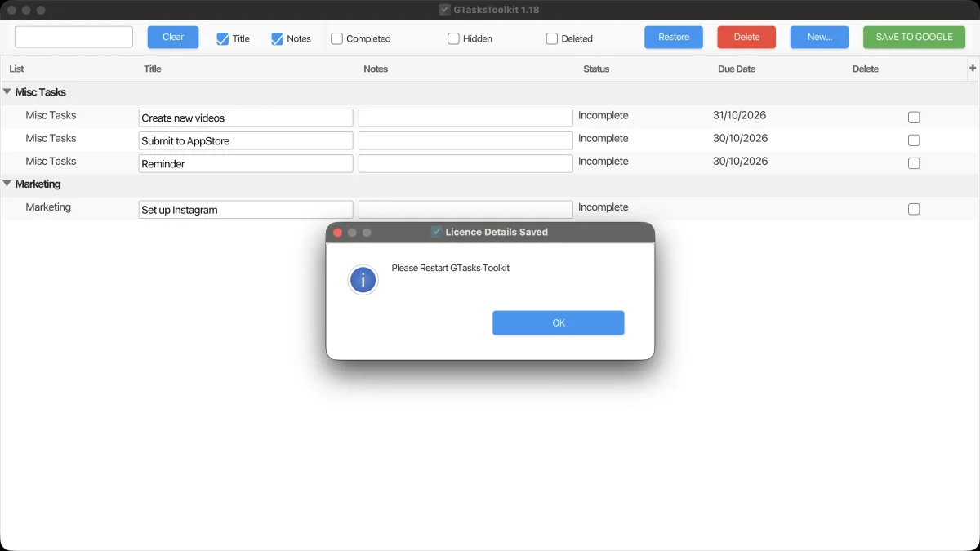The width and height of the screenshot is (980, 551).
Task: Click the Reminder title field
Action: click(246, 163)
